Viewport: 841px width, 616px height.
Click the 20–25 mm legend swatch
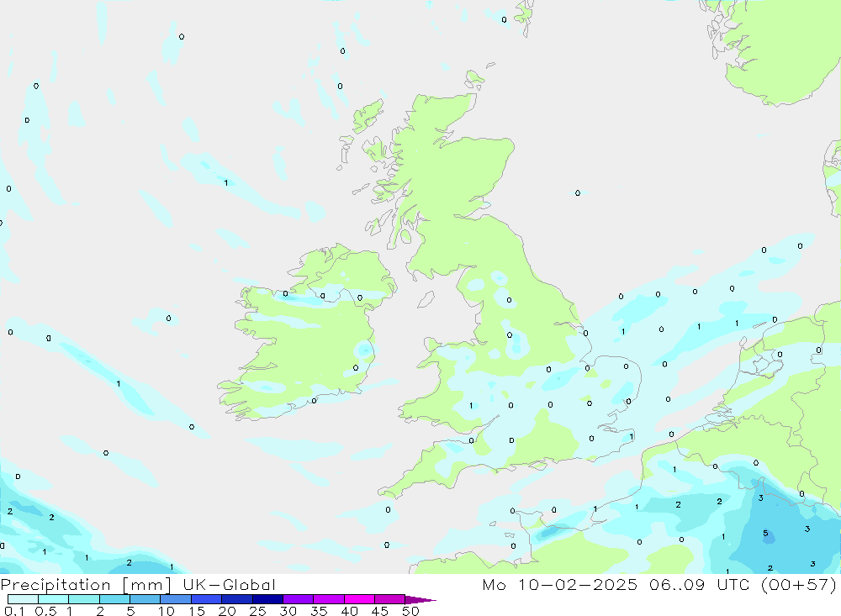tap(237, 599)
